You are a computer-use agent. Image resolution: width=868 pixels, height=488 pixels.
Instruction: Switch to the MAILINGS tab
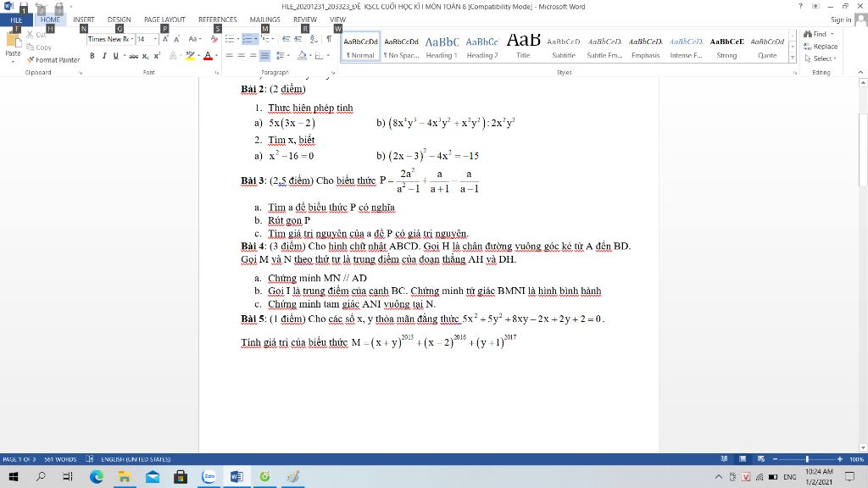coord(264,20)
